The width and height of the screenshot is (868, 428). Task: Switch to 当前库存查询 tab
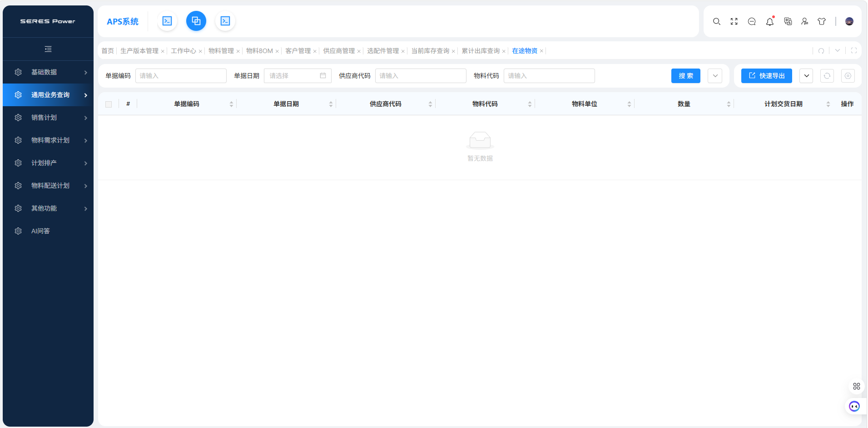tap(430, 51)
